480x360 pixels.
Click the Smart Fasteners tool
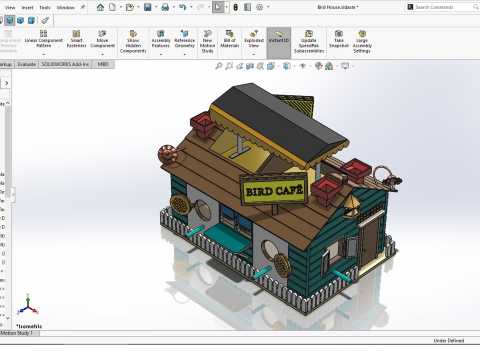[x=76, y=39]
